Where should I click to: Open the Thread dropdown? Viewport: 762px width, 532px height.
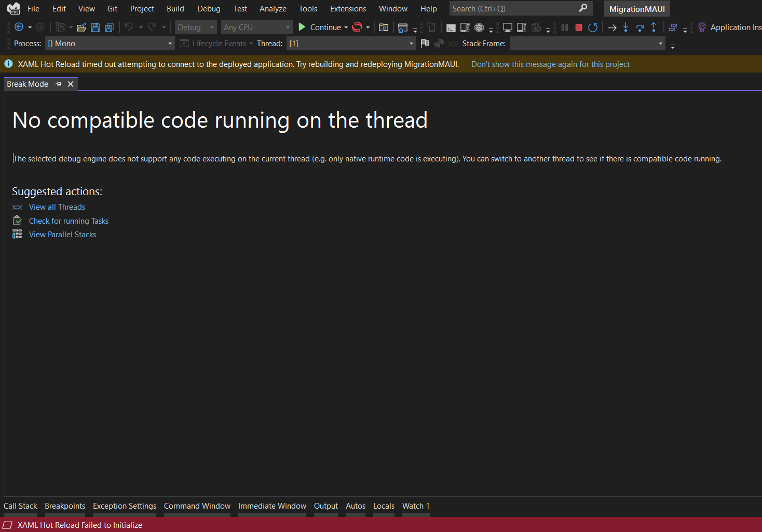[x=411, y=44]
